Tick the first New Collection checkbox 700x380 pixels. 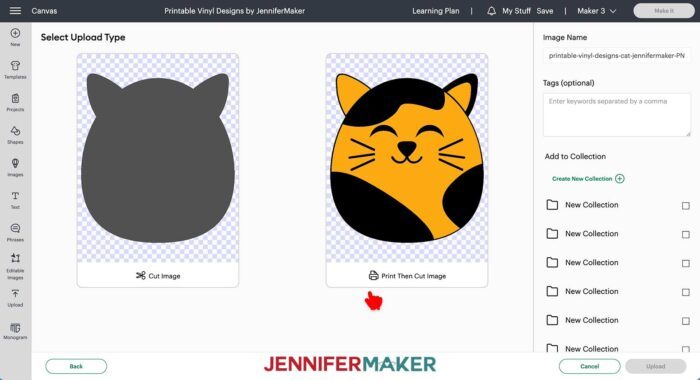pyautogui.click(x=686, y=205)
